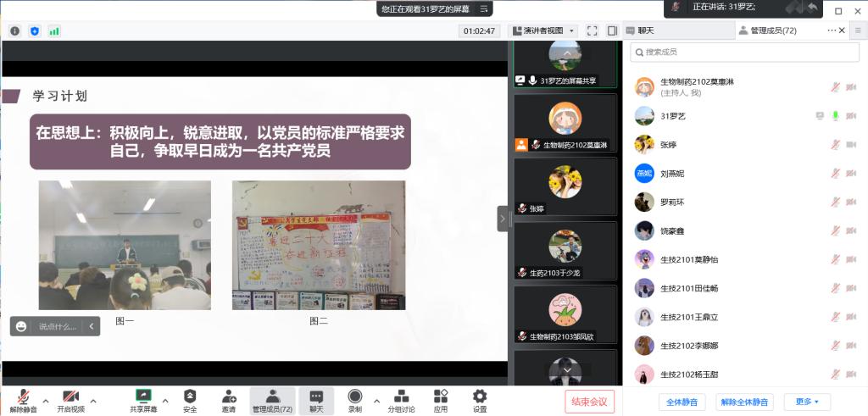Open 分组讨论 breakout rooms
868x416 pixels.
click(x=401, y=397)
